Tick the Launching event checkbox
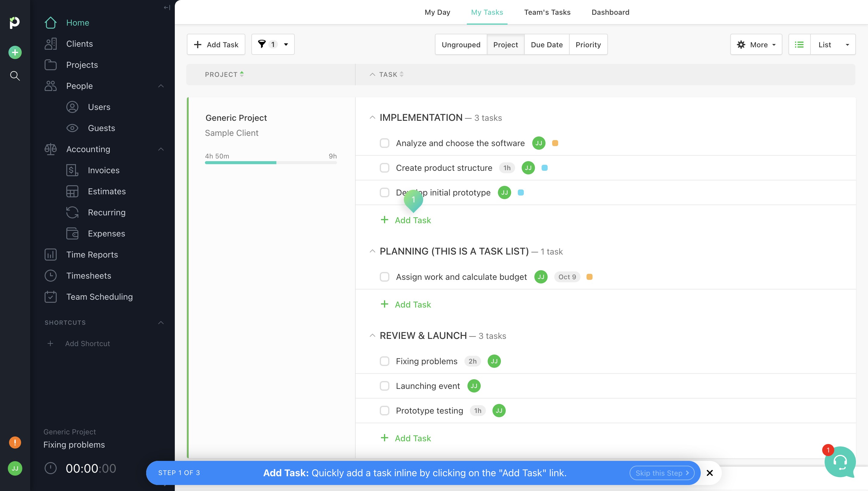This screenshot has width=868, height=491. click(384, 386)
